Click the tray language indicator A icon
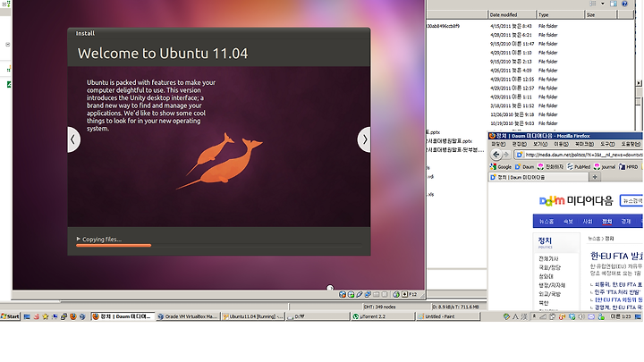 [515, 316]
